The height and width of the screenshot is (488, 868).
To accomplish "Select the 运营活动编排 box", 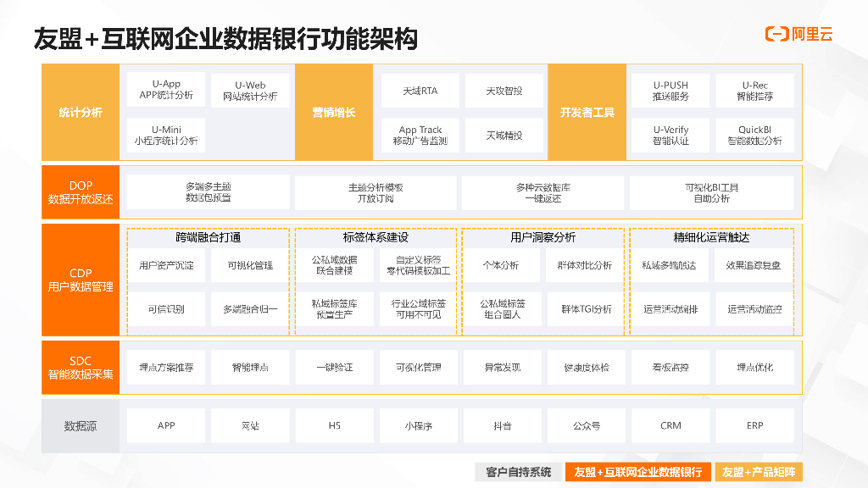I will [670, 309].
